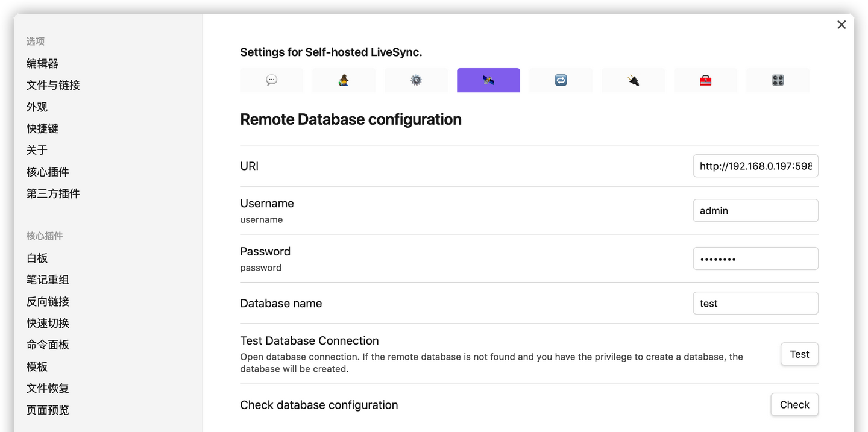Open 命令面板 core plugin settings
Image resolution: width=868 pixels, height=432 pixels.
[x=48, y=345]
